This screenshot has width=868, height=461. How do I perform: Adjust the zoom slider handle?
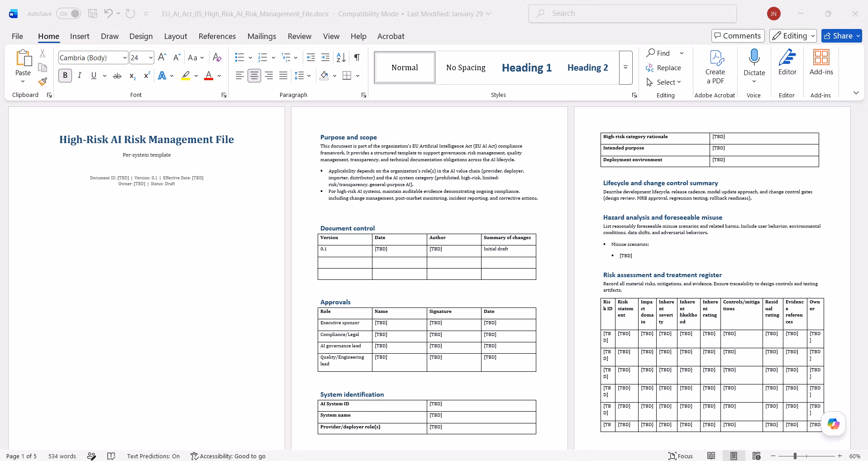pyautogui.click(x=795, y=456)
